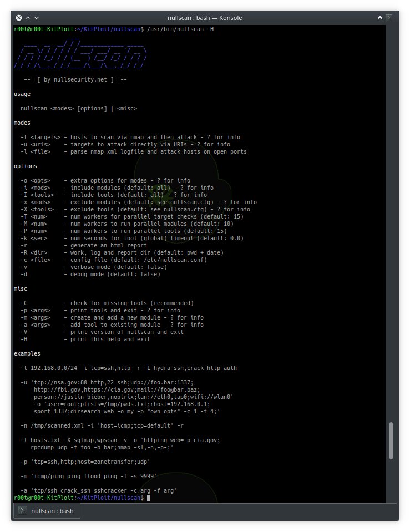
Task: Click the example '-l hosts.txt -X sqlmap,wpscan' line
Action: 120,440
